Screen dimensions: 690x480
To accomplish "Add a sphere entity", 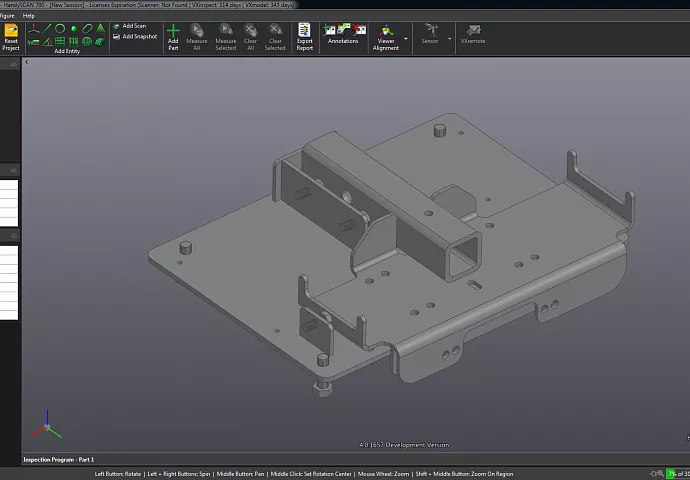I will (87, 42).
